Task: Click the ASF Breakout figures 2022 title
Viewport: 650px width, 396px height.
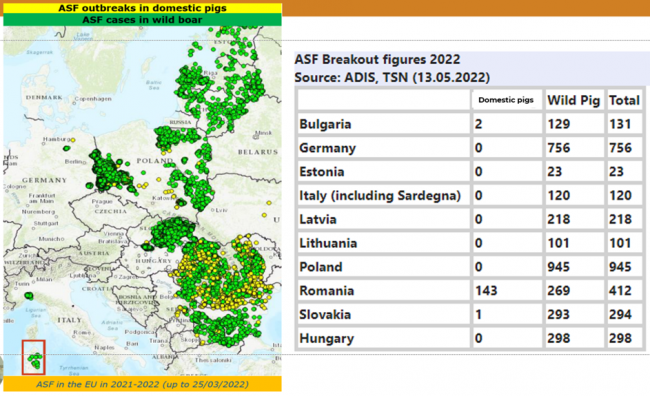Action: click(377, 59)
